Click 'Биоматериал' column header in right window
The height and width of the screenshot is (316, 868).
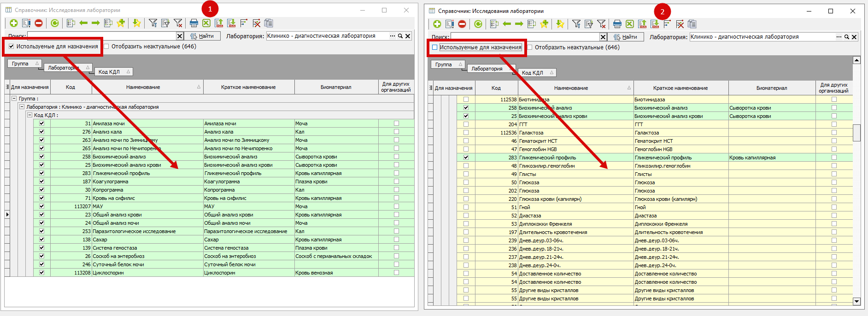(772, 88)
